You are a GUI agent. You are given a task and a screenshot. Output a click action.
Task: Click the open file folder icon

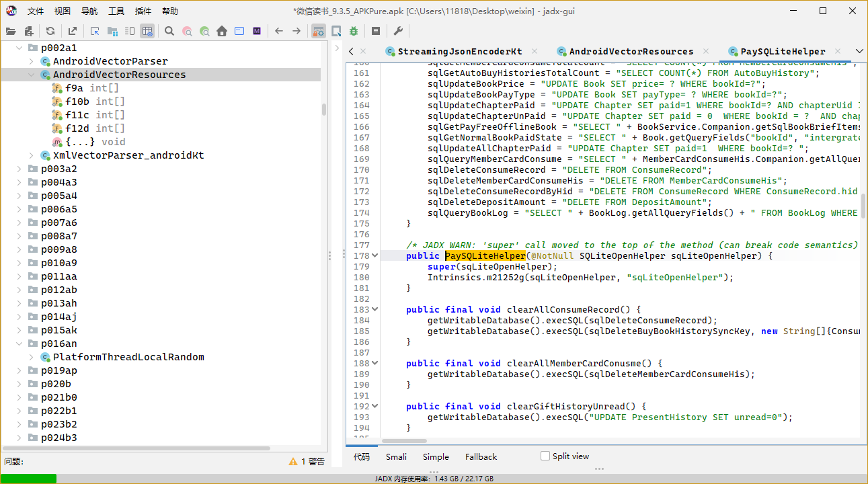click(x=10, y=31)
